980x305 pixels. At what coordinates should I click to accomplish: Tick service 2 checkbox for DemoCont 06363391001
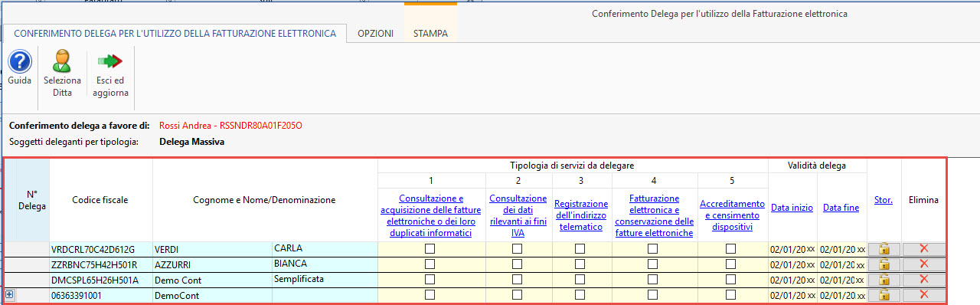[518, 295]
